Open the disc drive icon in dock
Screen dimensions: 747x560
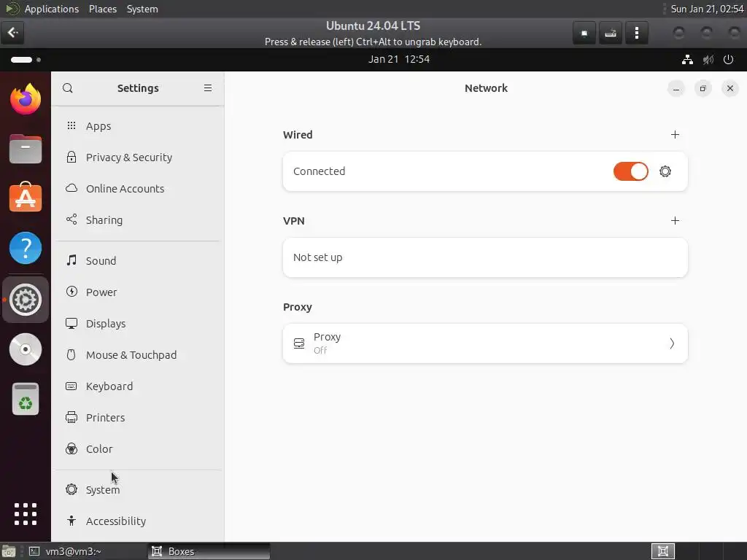[26, 349]
